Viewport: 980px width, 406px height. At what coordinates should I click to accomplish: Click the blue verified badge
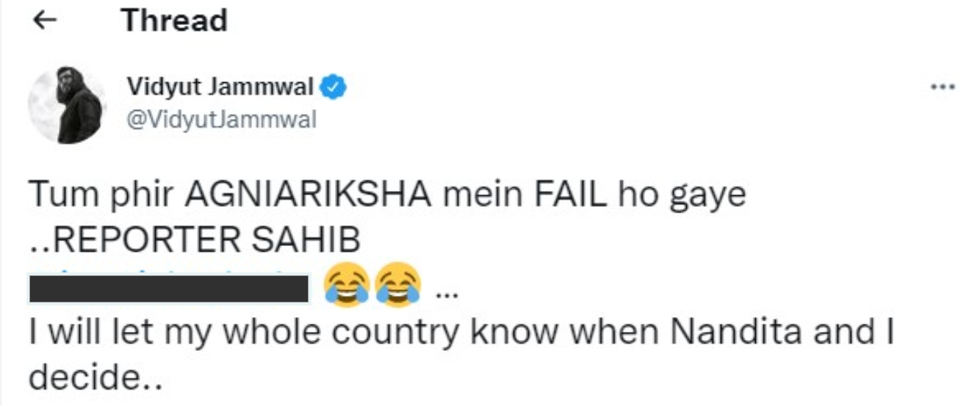tap(336, 87)
